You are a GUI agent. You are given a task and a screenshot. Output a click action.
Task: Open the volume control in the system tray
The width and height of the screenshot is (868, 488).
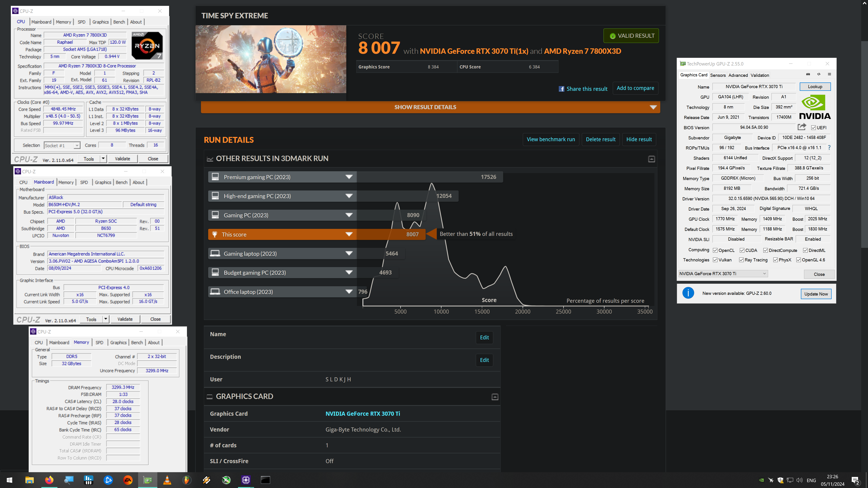(x=799, y=480)
